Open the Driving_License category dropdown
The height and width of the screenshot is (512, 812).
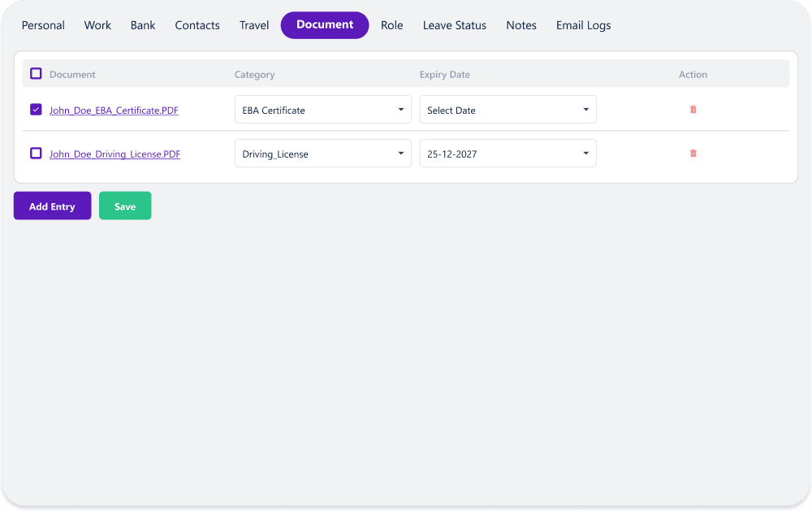click(322, 154)
